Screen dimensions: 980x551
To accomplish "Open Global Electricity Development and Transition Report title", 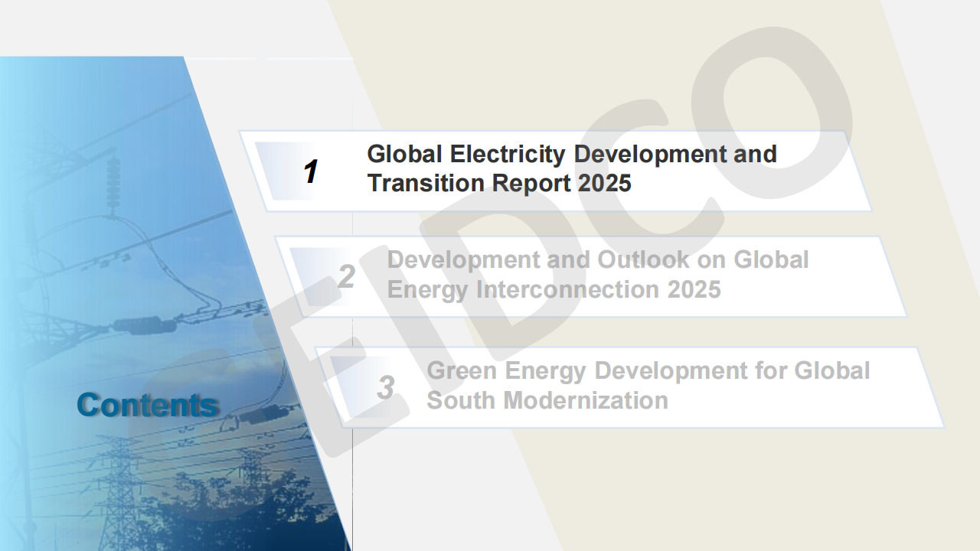I will pyautogui.click(x=571, y=168).
